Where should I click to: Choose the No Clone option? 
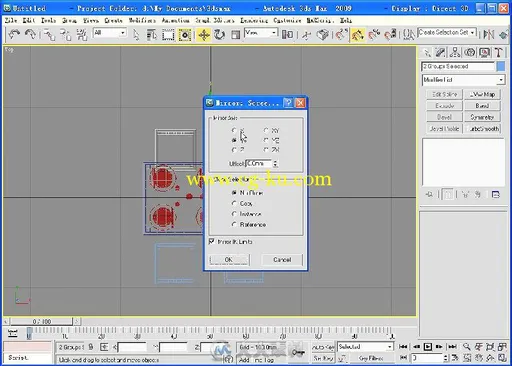click(x=234, y=193)
